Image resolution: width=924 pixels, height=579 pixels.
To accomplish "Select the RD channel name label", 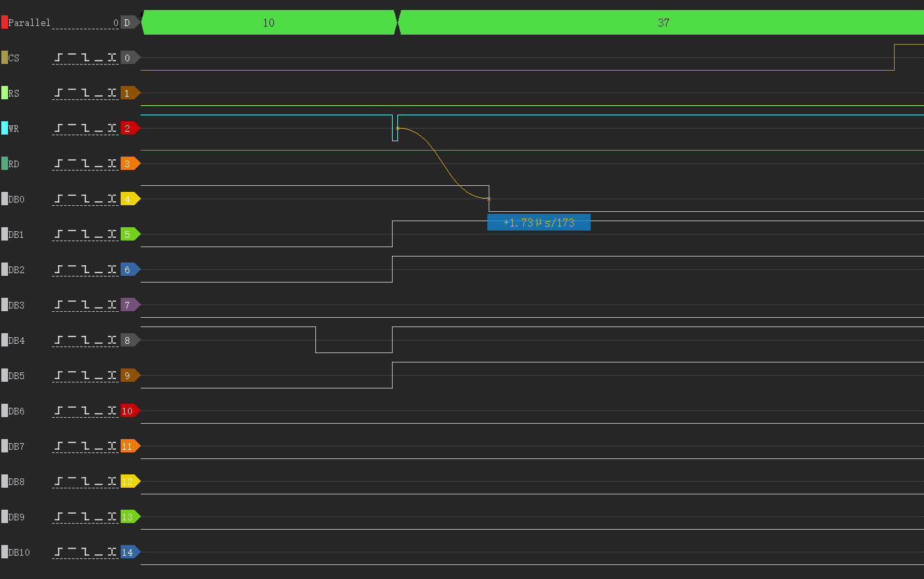I will coord(14,164).
